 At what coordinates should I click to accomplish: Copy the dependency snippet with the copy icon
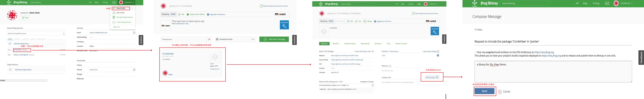tap(372, 86)
